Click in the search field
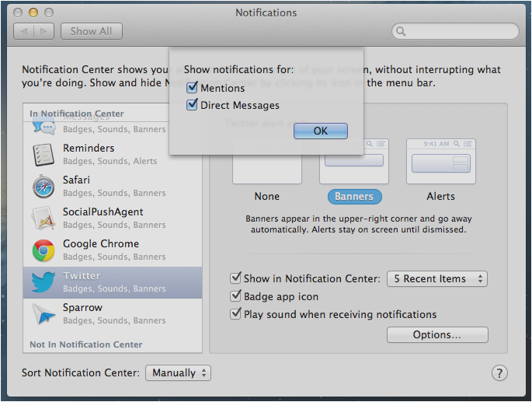The width and height of the screenshot is (532, 402). (x=455, y=32)
